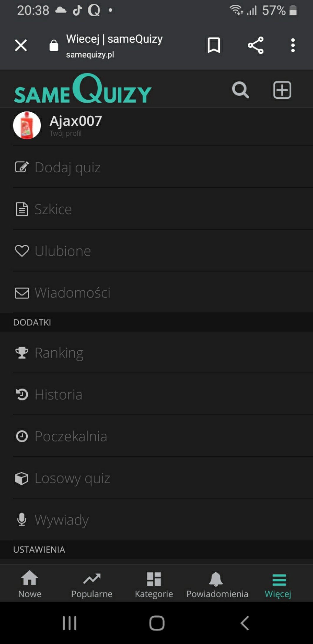Go to Ulubione favorites
Viewport: 313px width, 644px height.
click(63, 251)
